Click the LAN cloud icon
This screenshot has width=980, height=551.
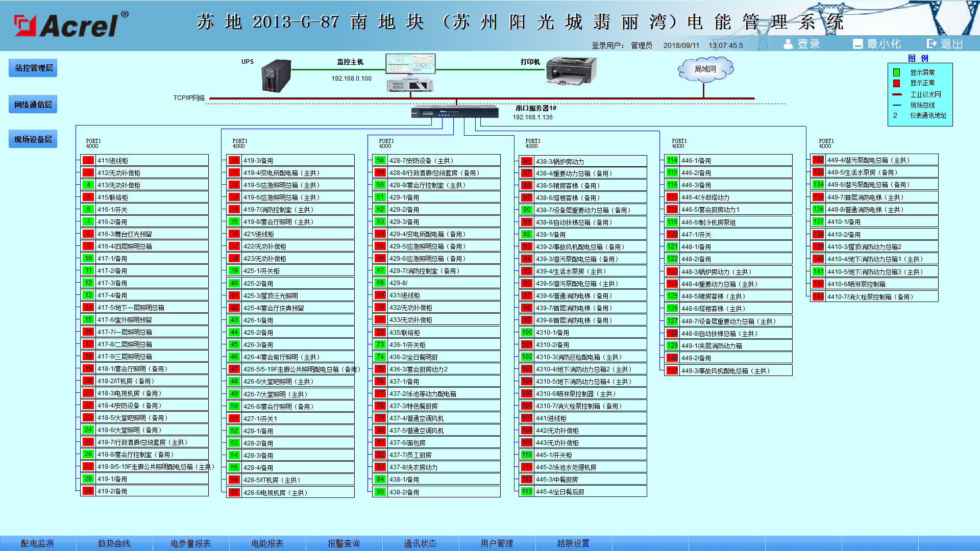pyautogui.click(x=705, y=69)
